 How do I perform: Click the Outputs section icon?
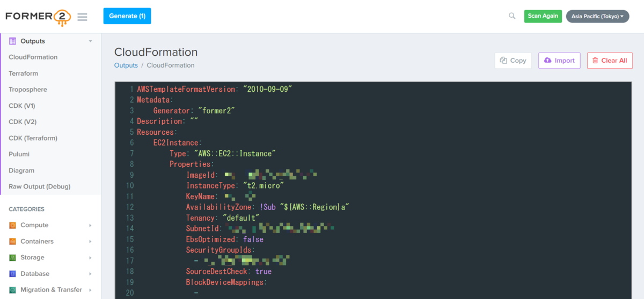coord(13,41)
